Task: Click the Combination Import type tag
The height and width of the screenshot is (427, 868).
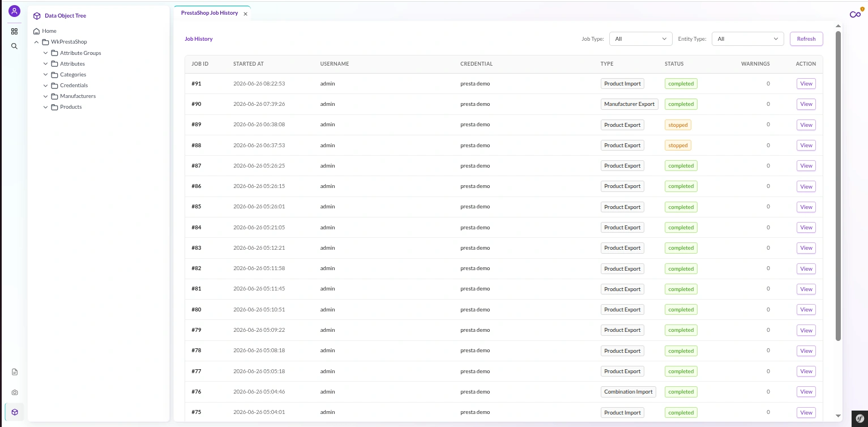Action: 628,392
